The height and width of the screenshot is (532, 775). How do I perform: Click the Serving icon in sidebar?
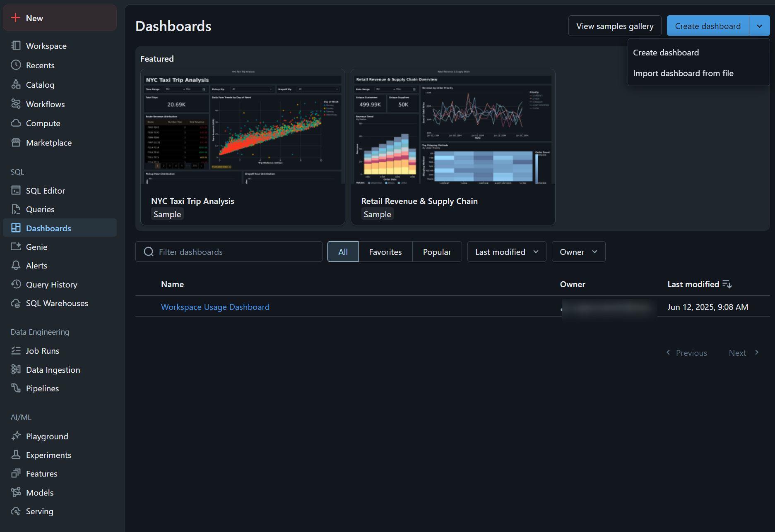coord(16,511)
